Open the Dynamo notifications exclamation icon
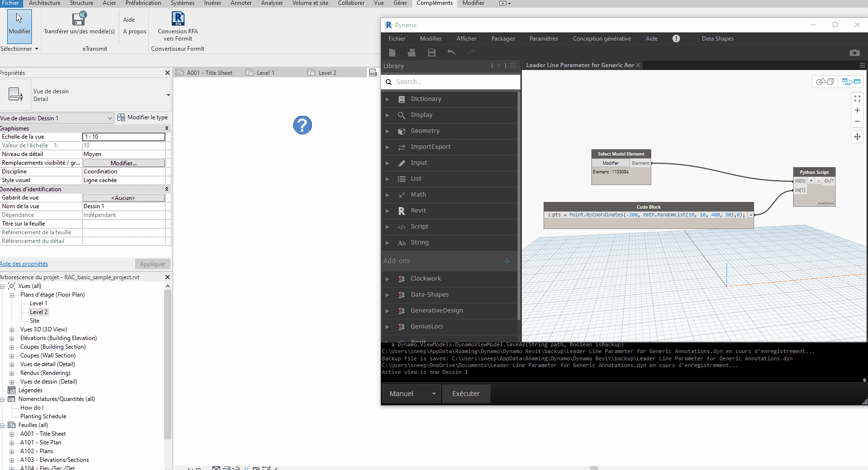 [x=676, y=39]
